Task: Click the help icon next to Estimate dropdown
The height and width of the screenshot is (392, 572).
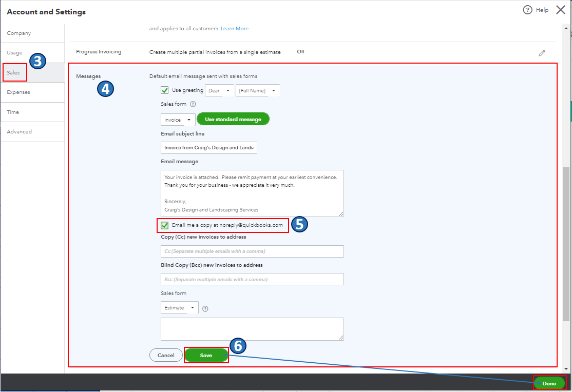Action: [x=206, y=308]
